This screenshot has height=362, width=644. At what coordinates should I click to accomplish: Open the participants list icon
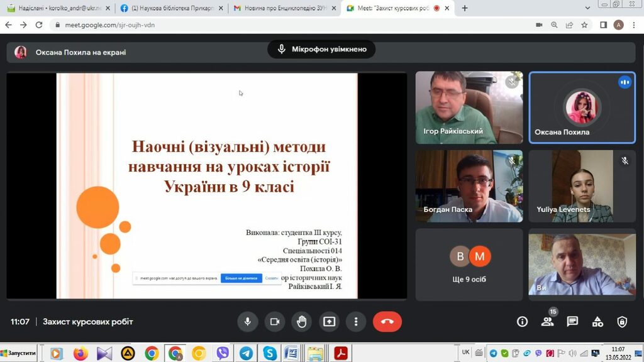click(x=547, y=322)
